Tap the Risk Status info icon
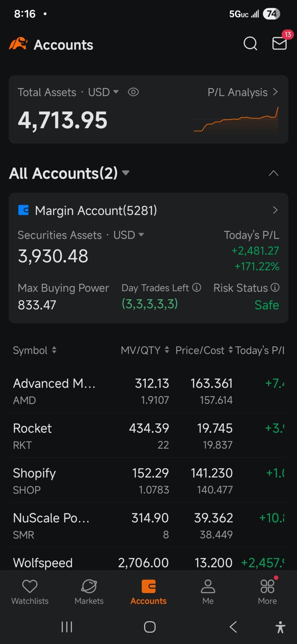 pos(275,287)
